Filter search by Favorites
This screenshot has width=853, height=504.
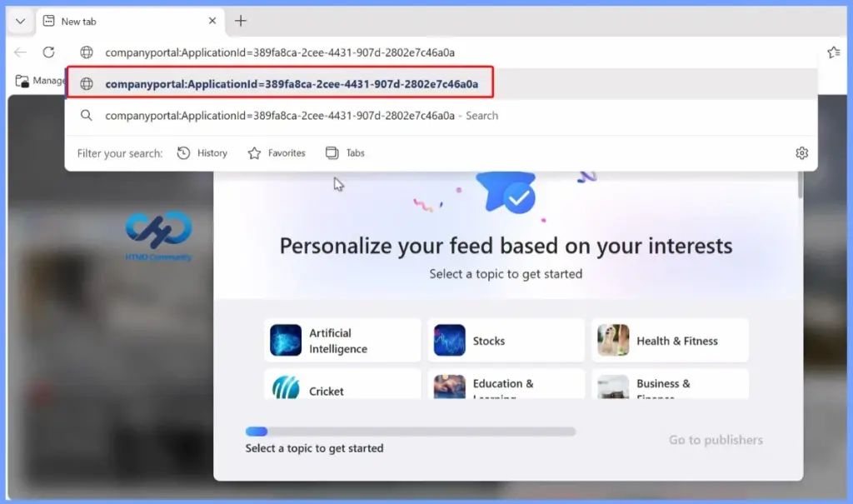(x=277, y=153)
